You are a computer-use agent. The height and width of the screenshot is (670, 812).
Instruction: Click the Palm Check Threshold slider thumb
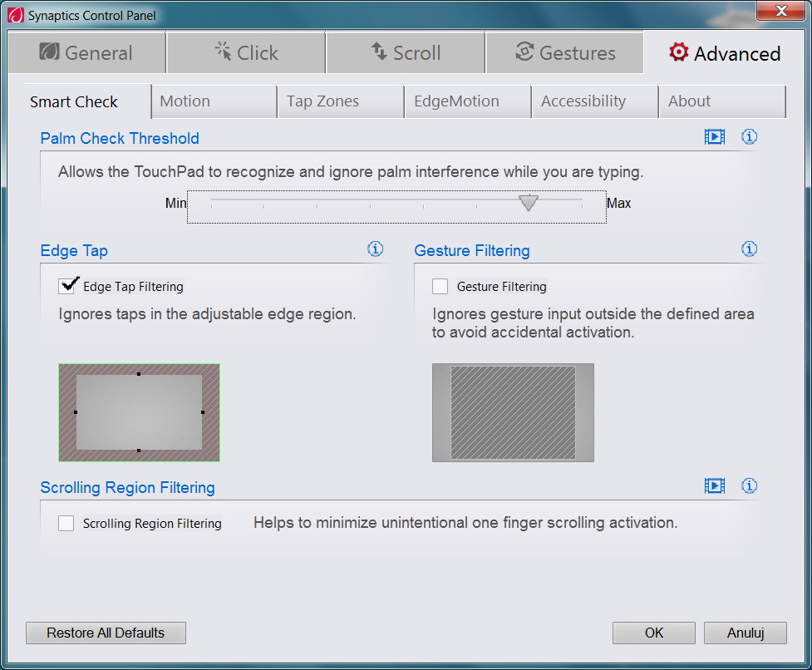coord(529,203)
